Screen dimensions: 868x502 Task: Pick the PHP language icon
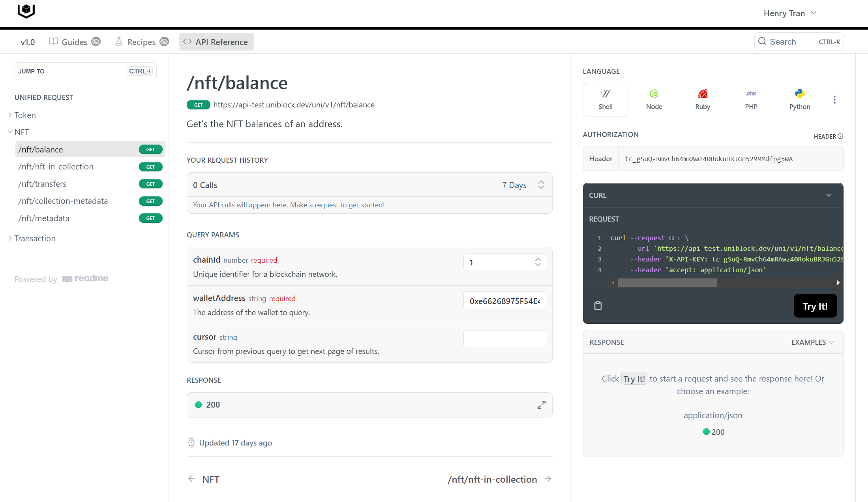pos(751,100)
